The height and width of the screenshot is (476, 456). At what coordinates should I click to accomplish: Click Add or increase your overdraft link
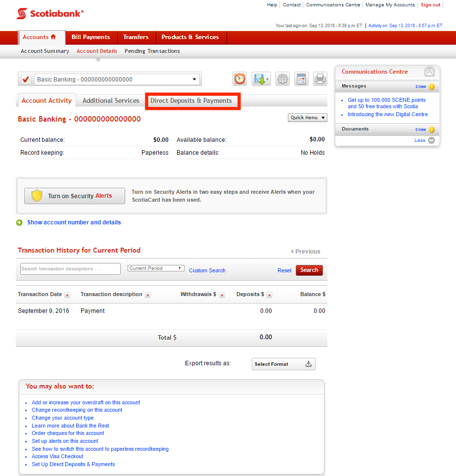[86, 402]
